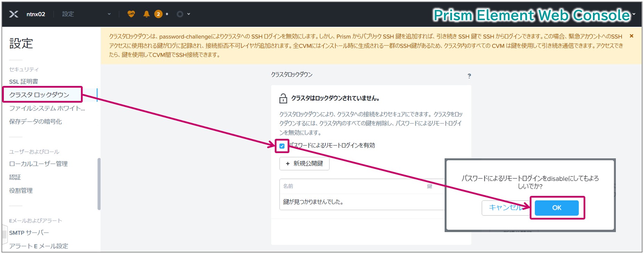Image resolution: width=644 pixels, height=254 pixels.
Task: Click the Eメールおよびアラート section label
Action: coord(35,221)
